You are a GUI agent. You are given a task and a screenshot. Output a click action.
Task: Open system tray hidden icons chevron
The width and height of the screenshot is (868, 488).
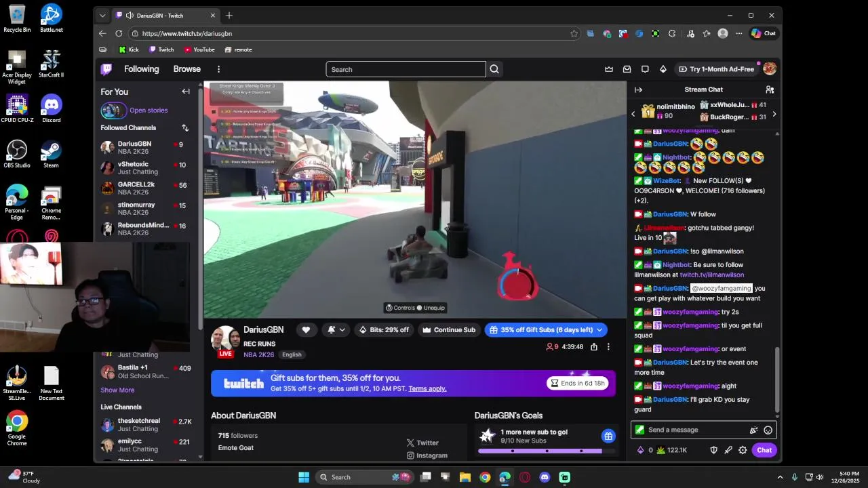coord(780,477)
